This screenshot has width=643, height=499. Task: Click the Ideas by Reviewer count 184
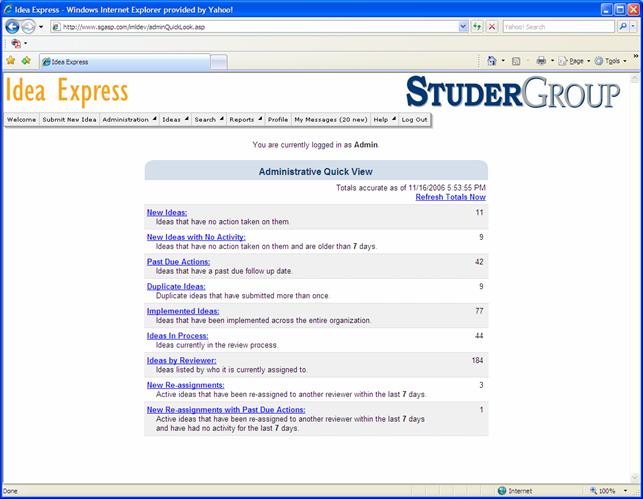click(x=477, y=360)
